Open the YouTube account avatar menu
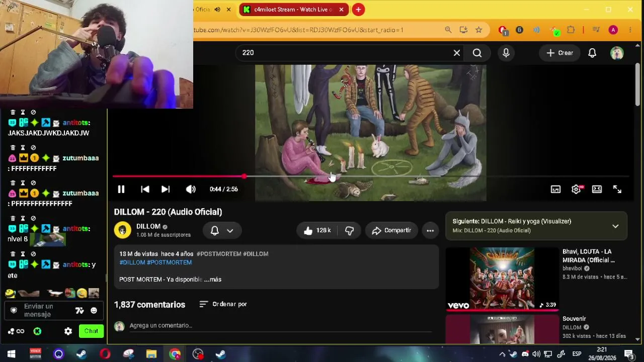Image resolution: width=644 pixels, height=362 pixels. [x=617, y=53]
